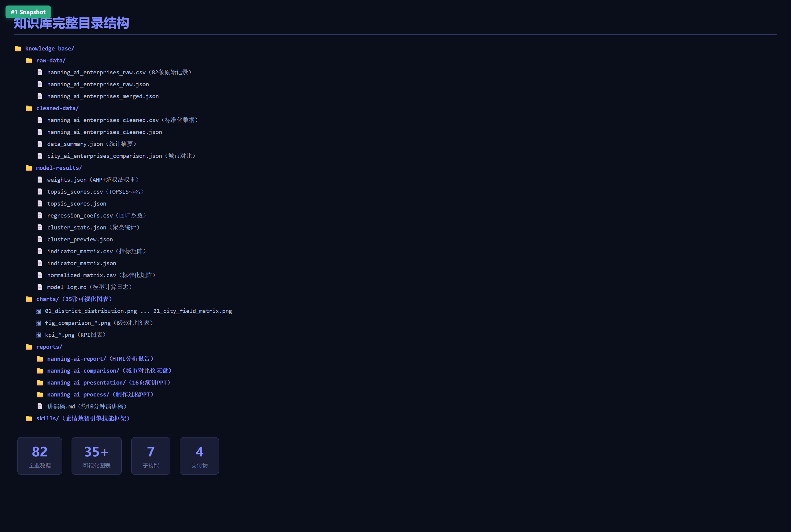Click the knowledge-base root folder icon
Viewport: 791px width, 532px height.
(18, 49)
